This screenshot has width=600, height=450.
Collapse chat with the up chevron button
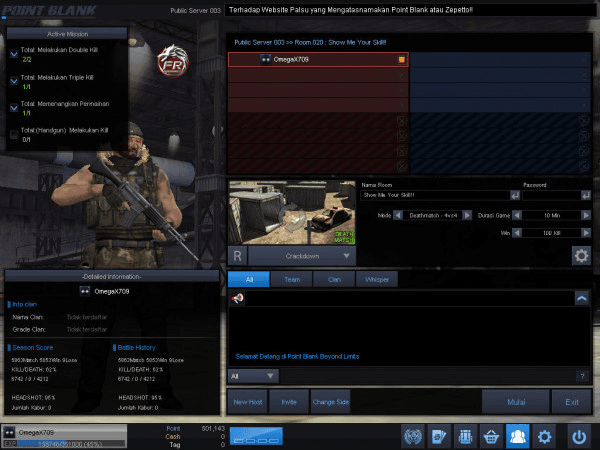pos(582,298)
